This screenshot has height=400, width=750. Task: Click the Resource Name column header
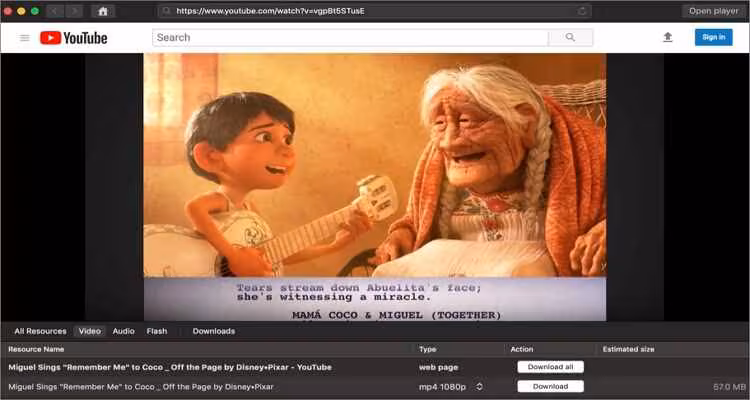point(36,349)
